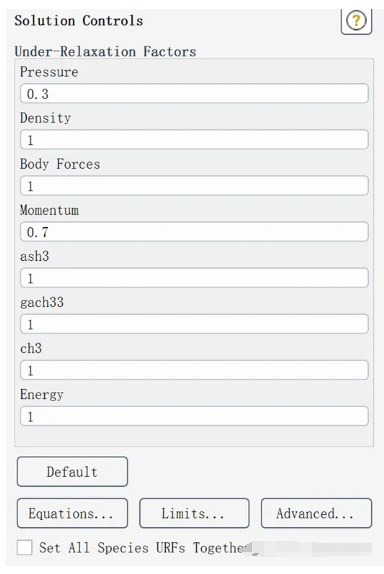The image size is (384, 574).
Task: Click the Solution Controls panel title
Action: pos(79,21)
